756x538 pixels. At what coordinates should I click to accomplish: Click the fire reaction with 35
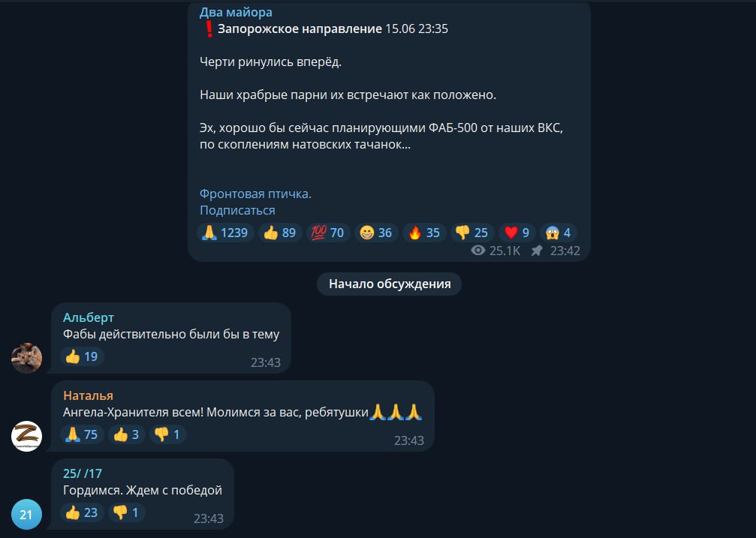[x=424, y=233]
